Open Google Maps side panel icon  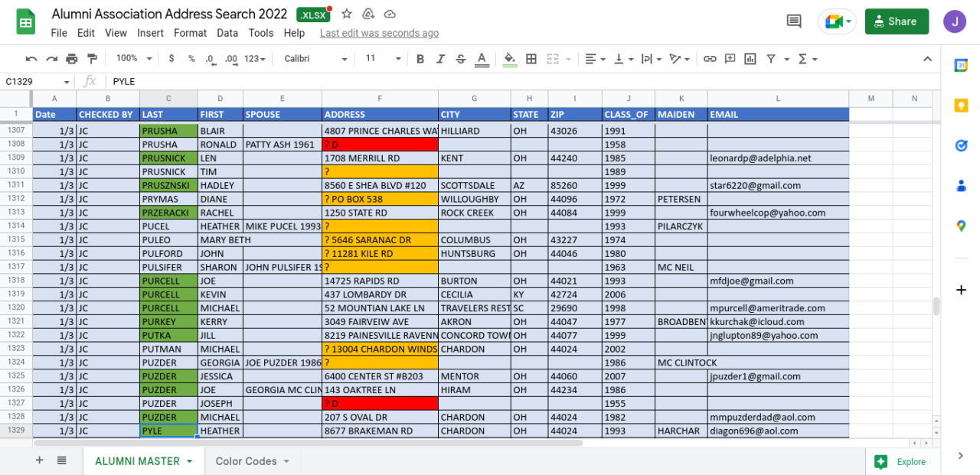962,225
